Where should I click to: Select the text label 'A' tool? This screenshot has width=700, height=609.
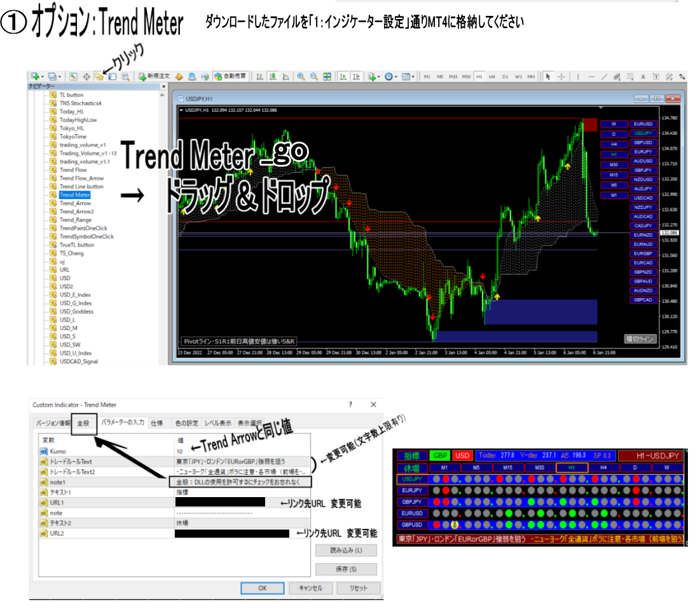(643, 76)
